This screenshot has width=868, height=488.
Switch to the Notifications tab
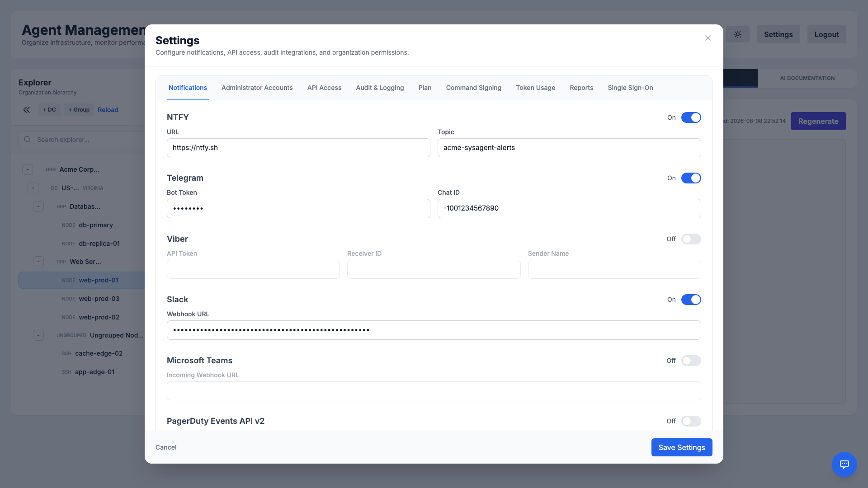pos(188,88)
